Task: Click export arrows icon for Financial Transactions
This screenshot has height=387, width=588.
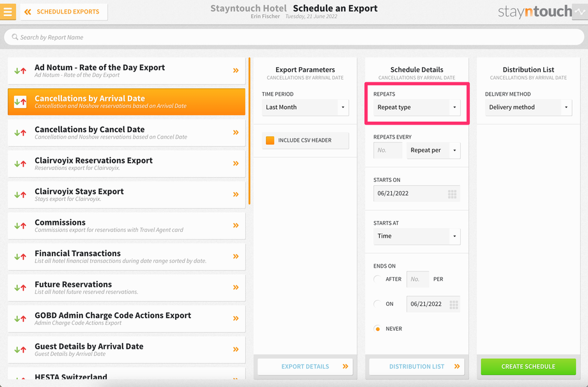Action: [x=20, y=257]
